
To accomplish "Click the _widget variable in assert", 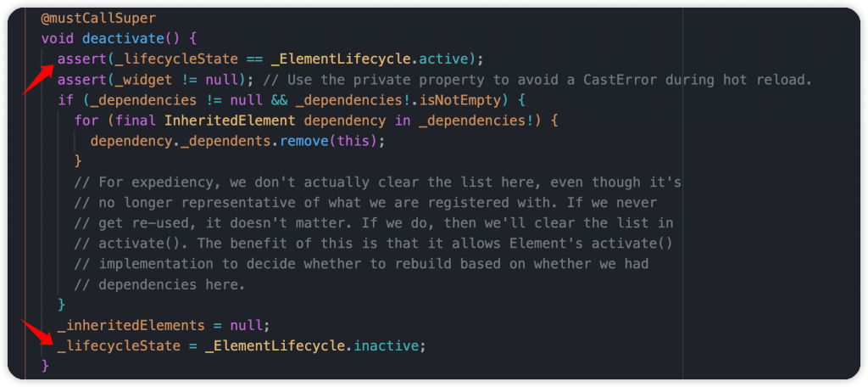I will (x=147, y=79).
